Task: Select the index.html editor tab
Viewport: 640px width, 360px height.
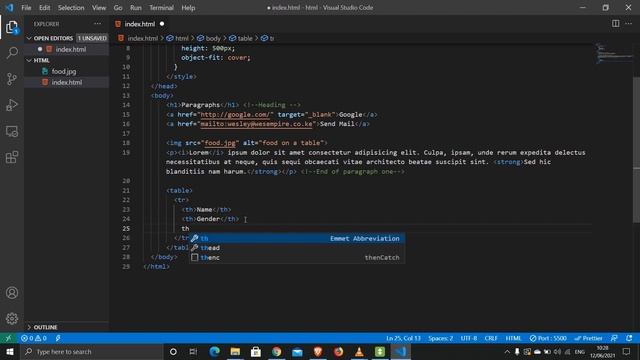Action: 140,24
